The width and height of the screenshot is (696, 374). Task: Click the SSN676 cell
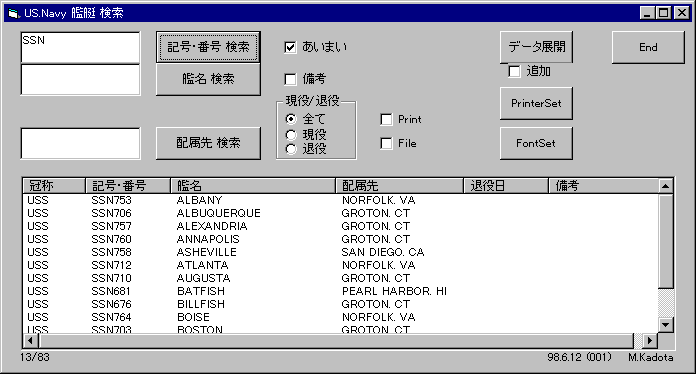111,304
